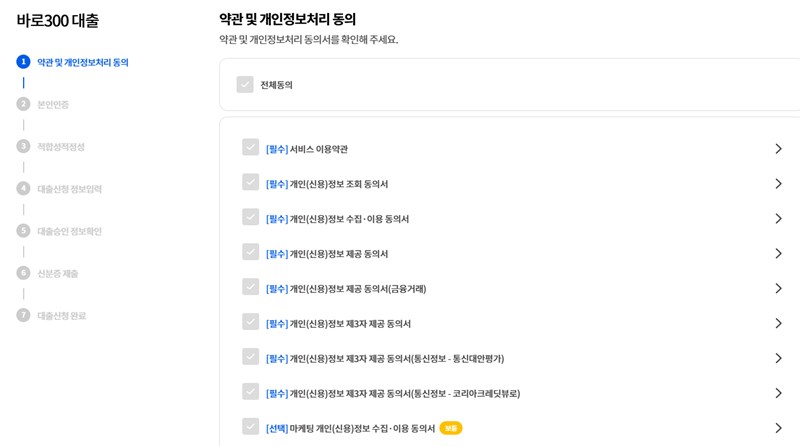Click 통신대안평가 consent form text link
The height and width of the screenshot is (446, 800).
[397, 359]
